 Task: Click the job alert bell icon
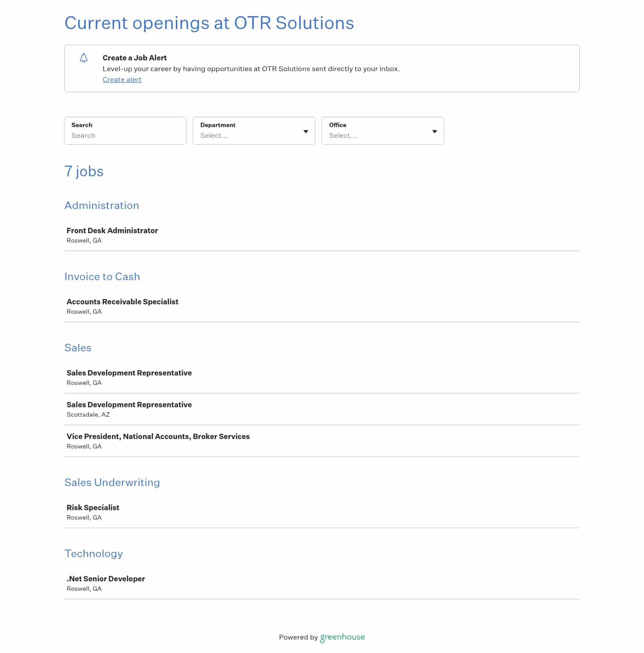click(84, 58)
